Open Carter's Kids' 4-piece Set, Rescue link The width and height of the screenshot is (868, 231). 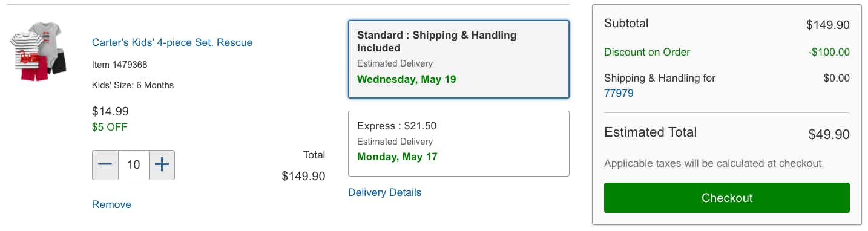(172, 42)
